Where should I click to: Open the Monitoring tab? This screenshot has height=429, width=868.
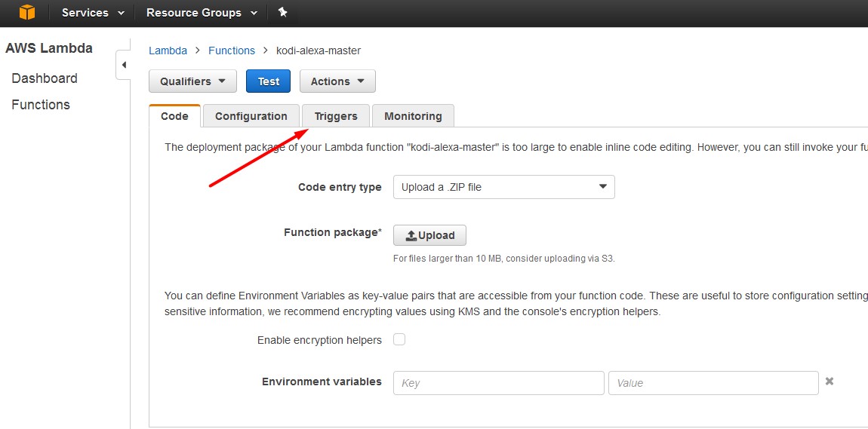pos(413,116)
